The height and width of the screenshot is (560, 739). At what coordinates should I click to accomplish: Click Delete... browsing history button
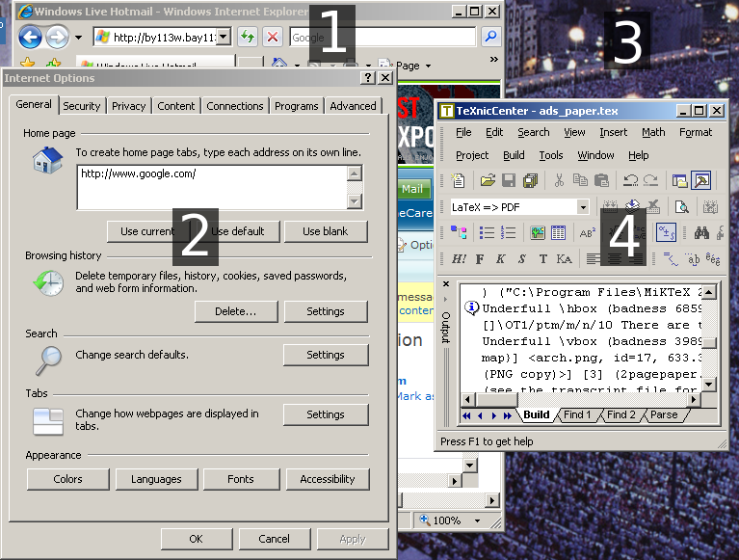(236, 311)
